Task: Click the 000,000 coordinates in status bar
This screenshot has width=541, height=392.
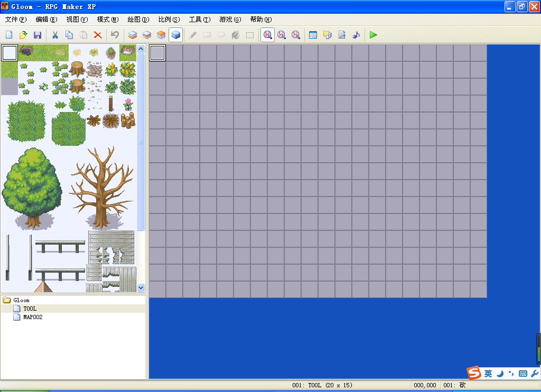Action: [425, 385]
